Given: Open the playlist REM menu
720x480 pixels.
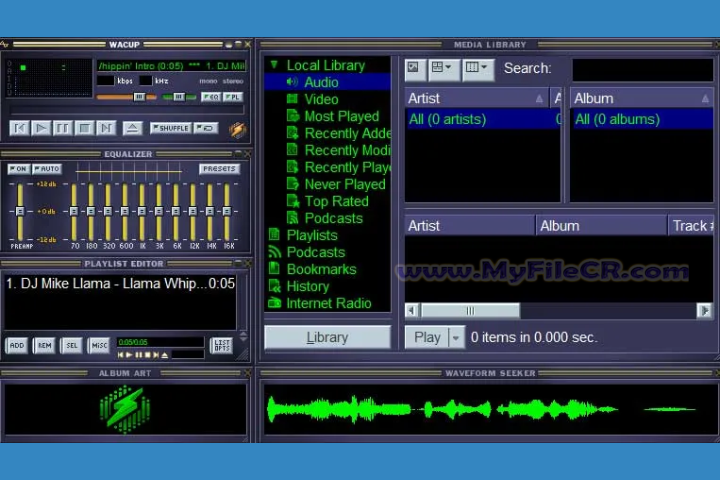Looking at the screenshot, I should pyautogui.click(x=45, y=345).
